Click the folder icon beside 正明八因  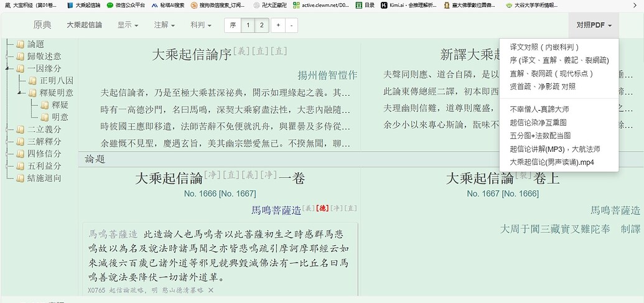click(32, 81)
